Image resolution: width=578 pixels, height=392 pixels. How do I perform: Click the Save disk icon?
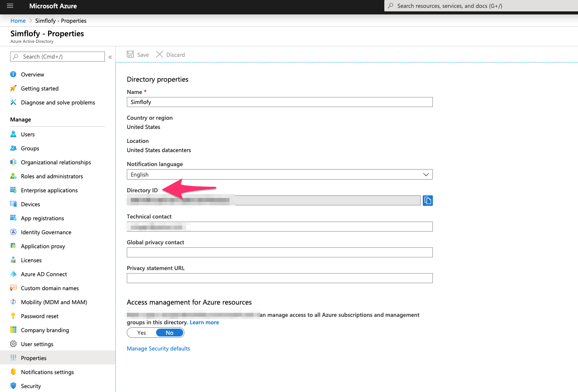tap(130, 55)
